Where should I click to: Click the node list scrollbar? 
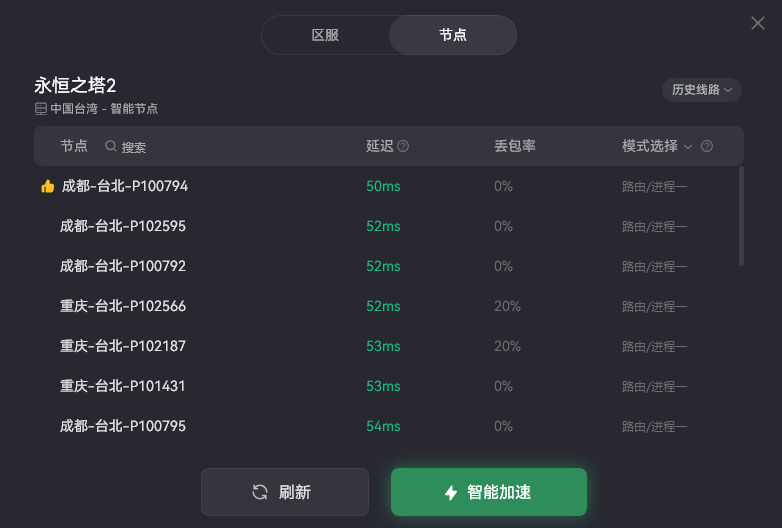click(x=741, y=216)
